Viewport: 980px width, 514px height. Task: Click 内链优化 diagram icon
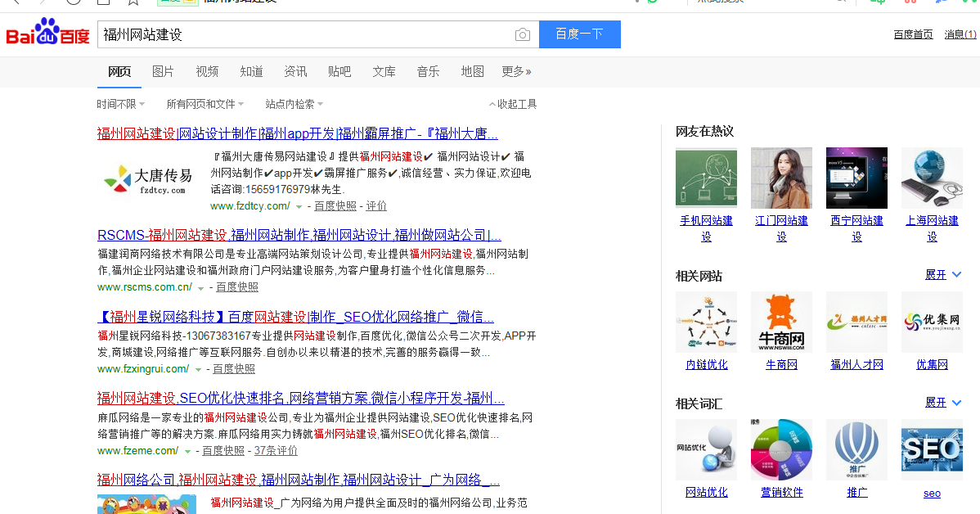706,322
